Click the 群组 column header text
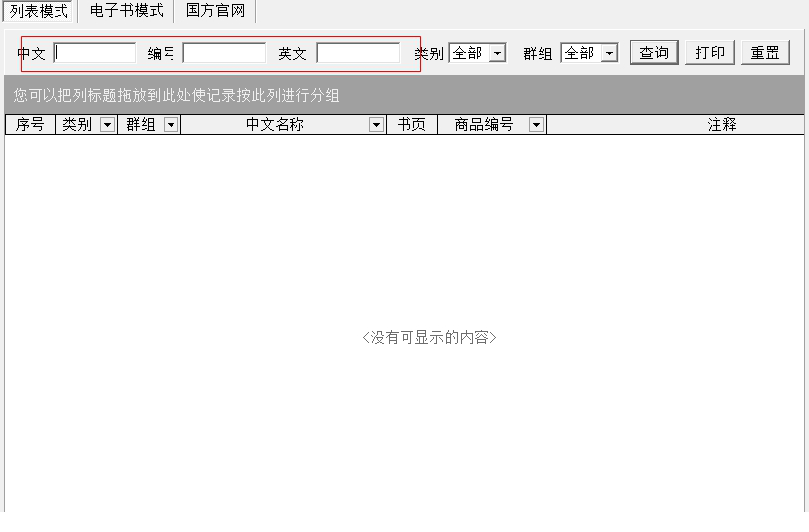This screenshot has height=532, width=809. [141, 124]
